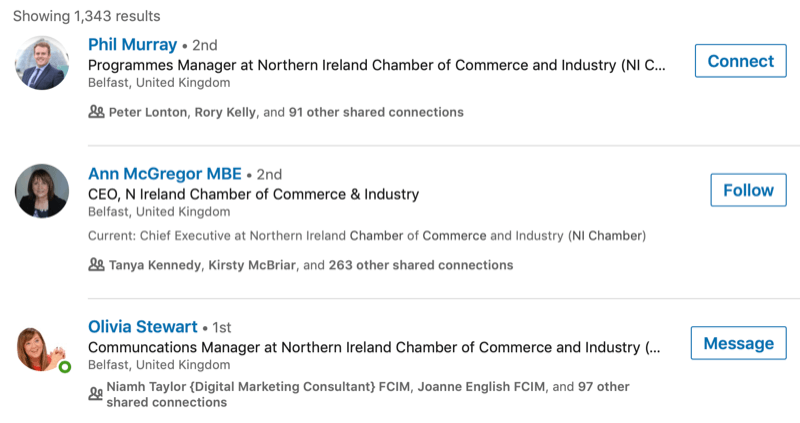Viewport: 800px width, 423px height.
Task: Open Phil Murray name link
Action: (132, 45)
